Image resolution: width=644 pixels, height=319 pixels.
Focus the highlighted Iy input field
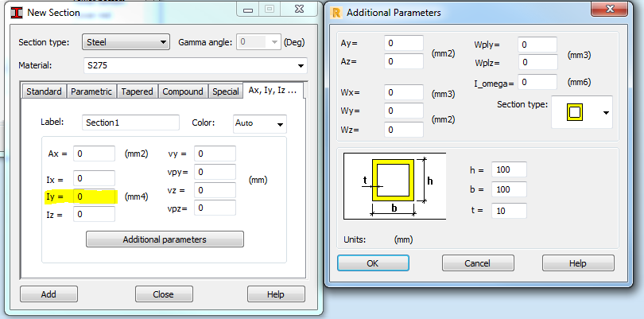(x=95, y=196)
